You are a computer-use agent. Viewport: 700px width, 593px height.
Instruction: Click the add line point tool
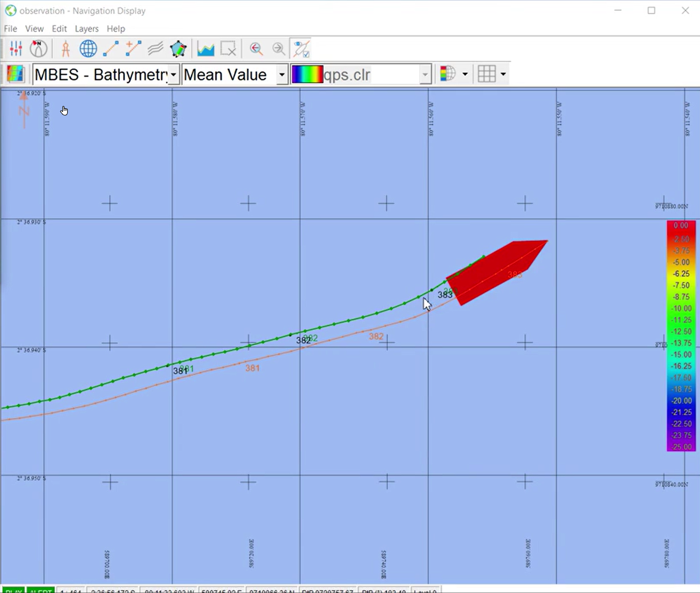(x=133, y=49)
